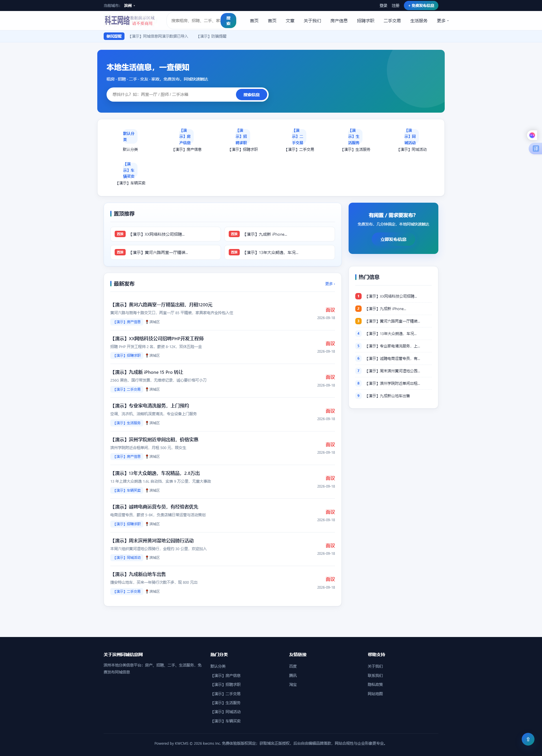Open notice 同城信息网演示数据已导入
542x756 pixels.
click(x=158, y=36)
